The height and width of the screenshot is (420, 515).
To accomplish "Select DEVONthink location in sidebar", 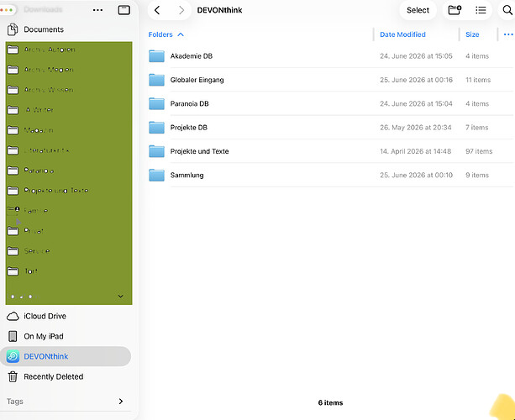I will click(66, 356).
